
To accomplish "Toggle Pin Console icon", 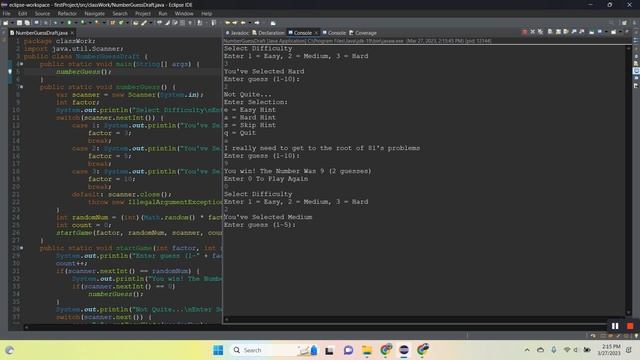I will pos(591,31).
